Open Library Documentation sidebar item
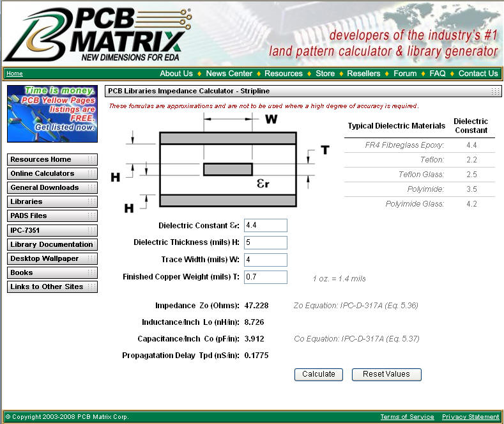This screenshot has width=504, height=424. 52,244
